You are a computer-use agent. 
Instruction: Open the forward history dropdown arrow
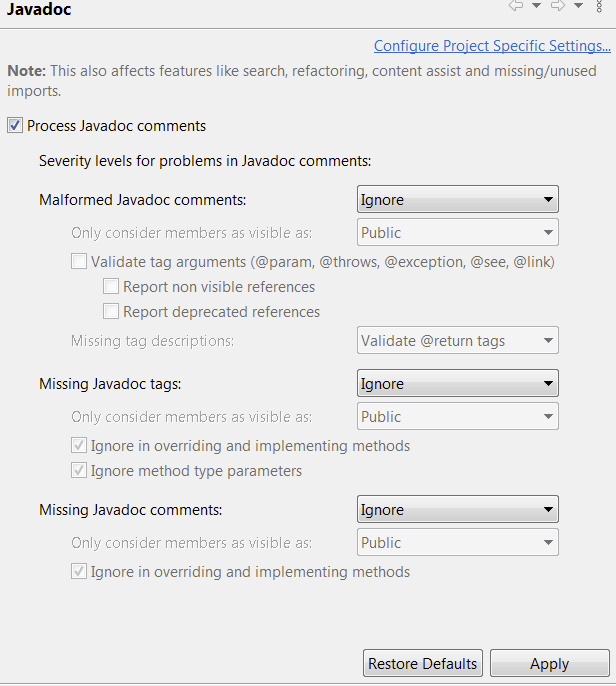click(x=578, y=5)
